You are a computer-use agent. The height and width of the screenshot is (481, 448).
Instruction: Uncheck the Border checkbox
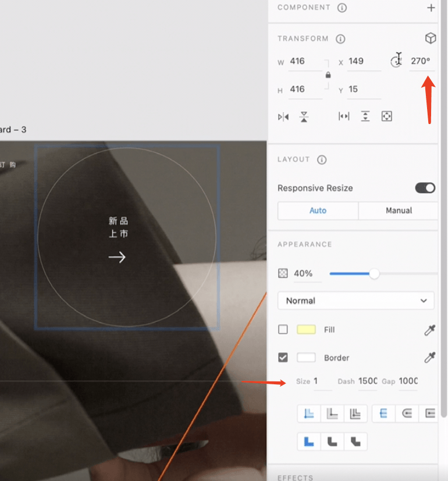tap(283, 358)
